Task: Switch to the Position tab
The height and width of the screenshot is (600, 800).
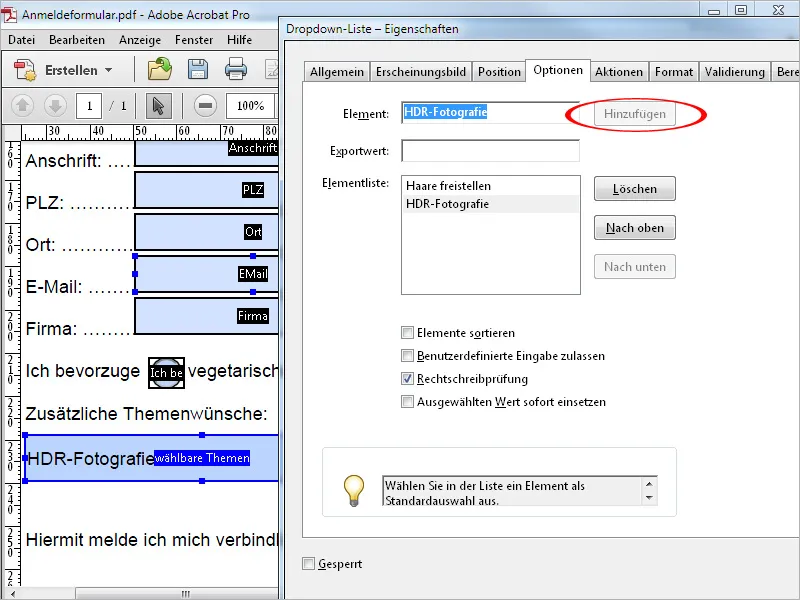Action: tap(499, 72)
